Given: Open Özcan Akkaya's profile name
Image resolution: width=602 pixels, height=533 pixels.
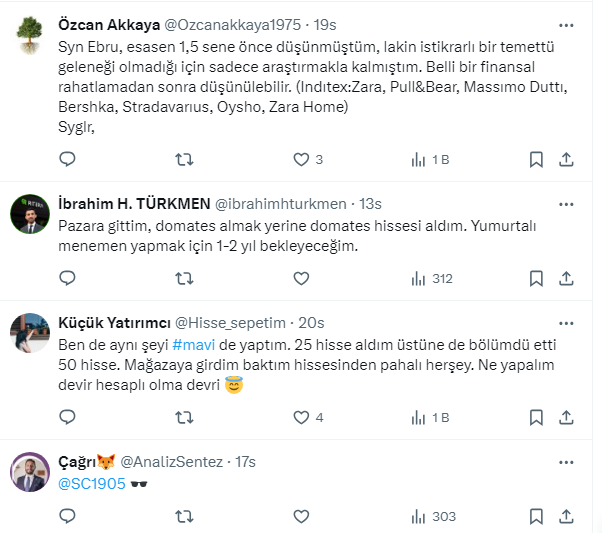Looking at the screenshot, I should point(101,25).
